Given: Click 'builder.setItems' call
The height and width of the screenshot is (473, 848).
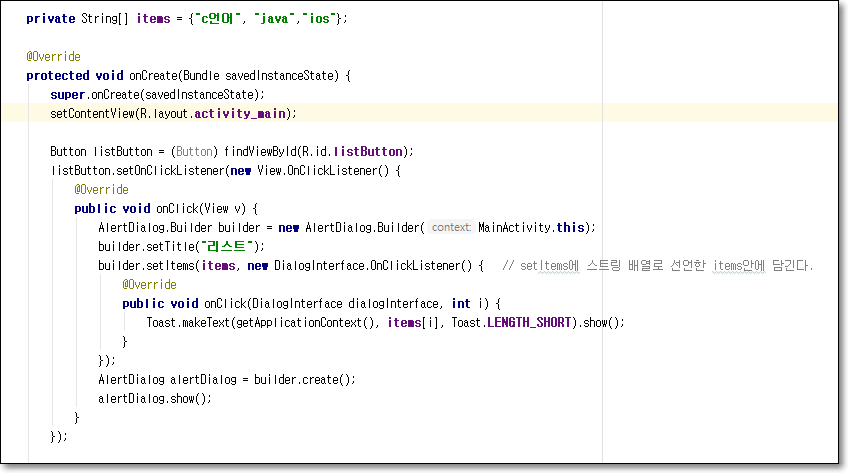Looking at the screenshot, I should click(147, 265).
